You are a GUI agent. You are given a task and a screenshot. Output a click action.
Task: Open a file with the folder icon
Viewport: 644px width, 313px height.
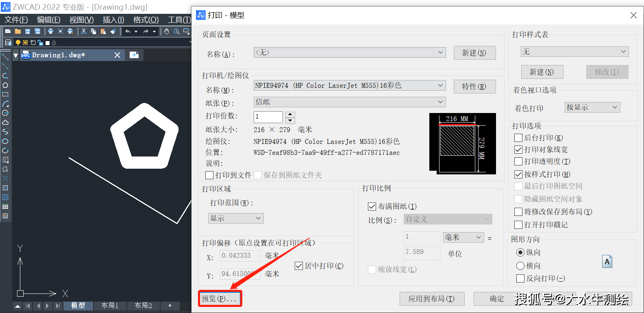(x=17, y=31)
